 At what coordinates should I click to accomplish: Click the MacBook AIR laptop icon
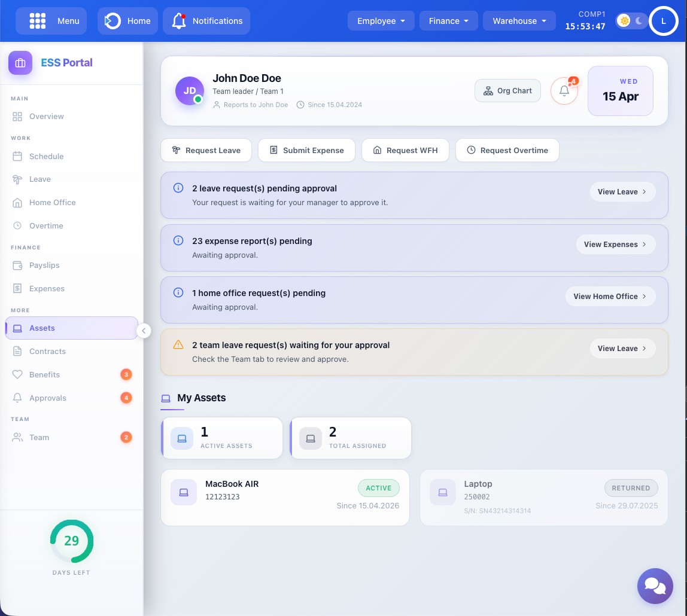point(184,492)
